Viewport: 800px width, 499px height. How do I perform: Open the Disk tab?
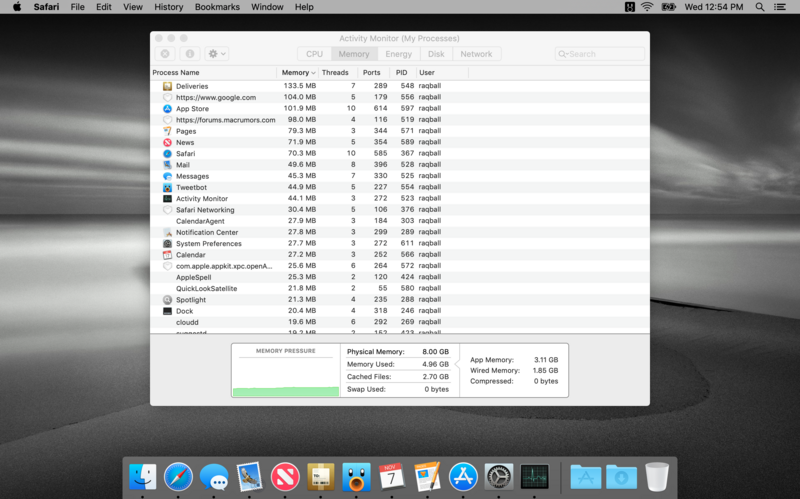pos(436,54)
